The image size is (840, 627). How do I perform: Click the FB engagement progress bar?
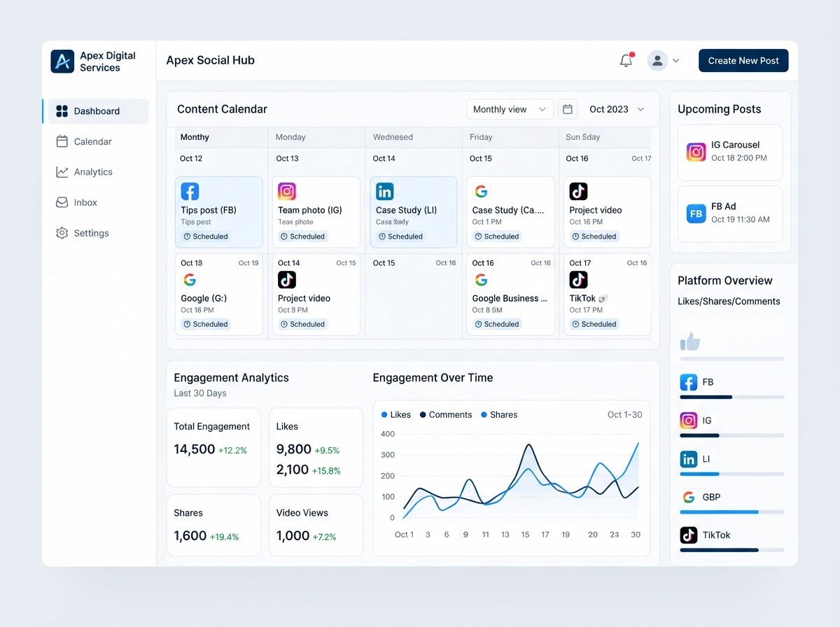pos(732,397)
